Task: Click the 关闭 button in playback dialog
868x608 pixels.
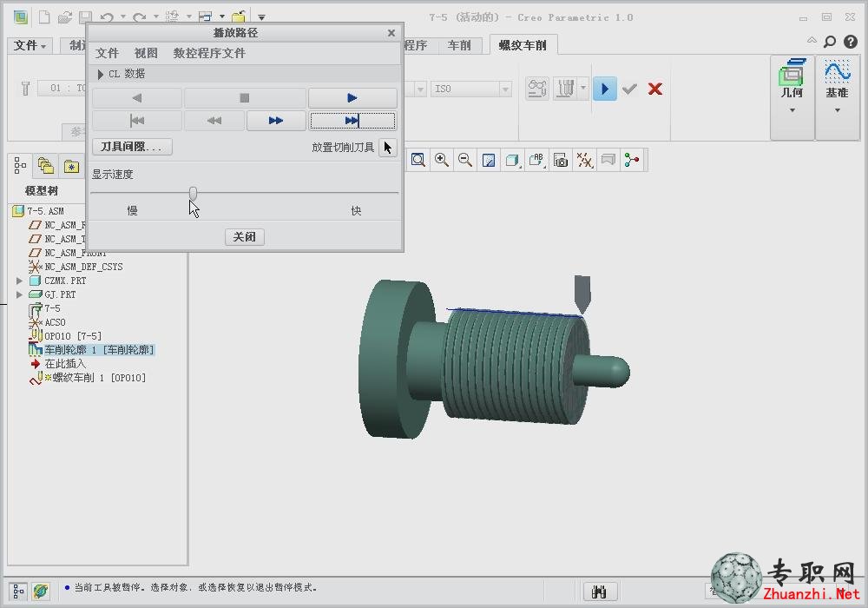Action: (245, 237)
